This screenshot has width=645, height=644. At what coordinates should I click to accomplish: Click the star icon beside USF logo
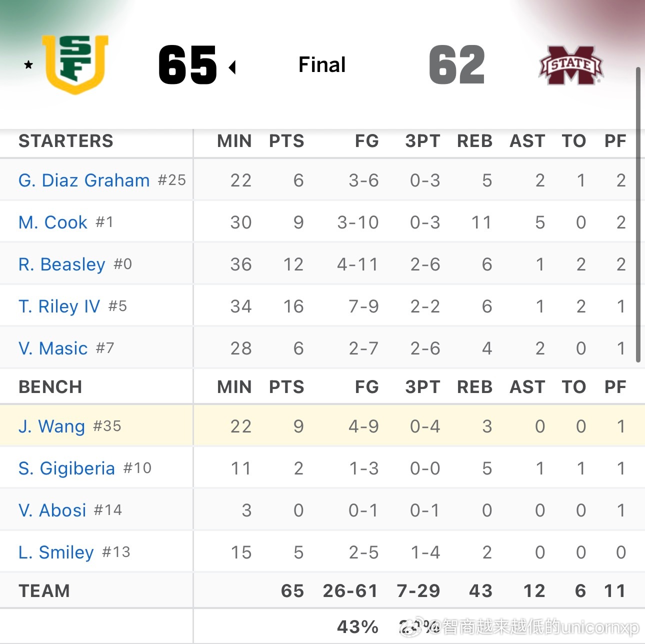pyautogui.click(x=28, y=64)
